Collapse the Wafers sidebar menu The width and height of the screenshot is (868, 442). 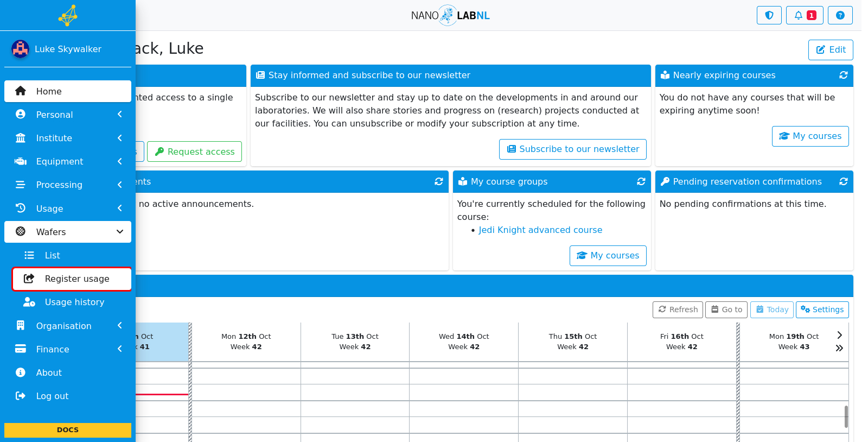click(x=68, y=232)
